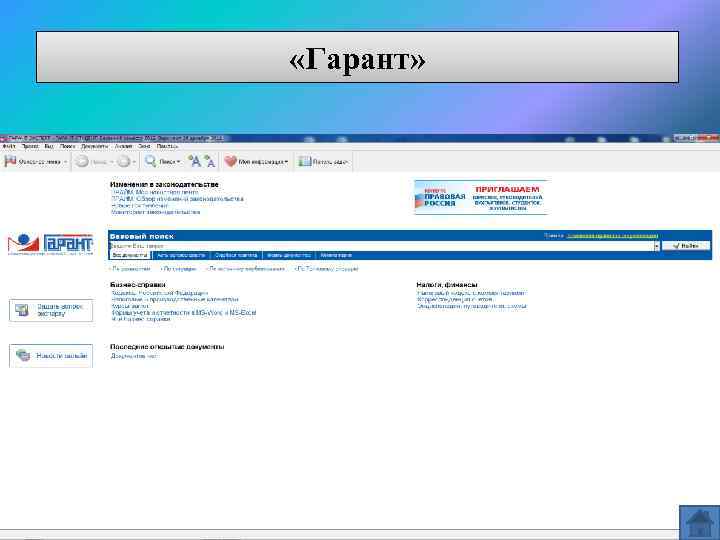Increase font size with larger A icon
720x540 pixels.
[x=195, y=161]
